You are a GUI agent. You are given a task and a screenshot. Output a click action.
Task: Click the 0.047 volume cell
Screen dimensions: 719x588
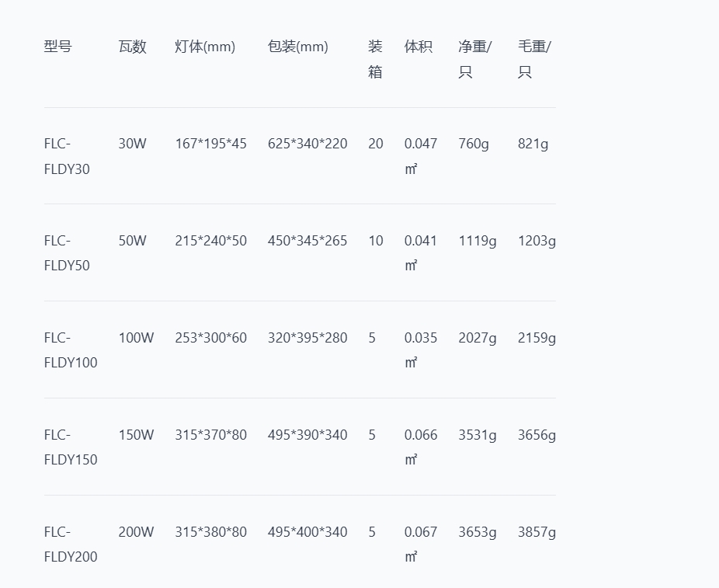tap(420, 144)
